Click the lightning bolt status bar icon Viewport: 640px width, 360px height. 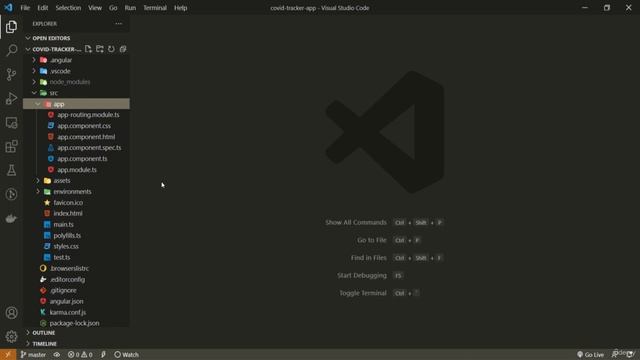103,355
